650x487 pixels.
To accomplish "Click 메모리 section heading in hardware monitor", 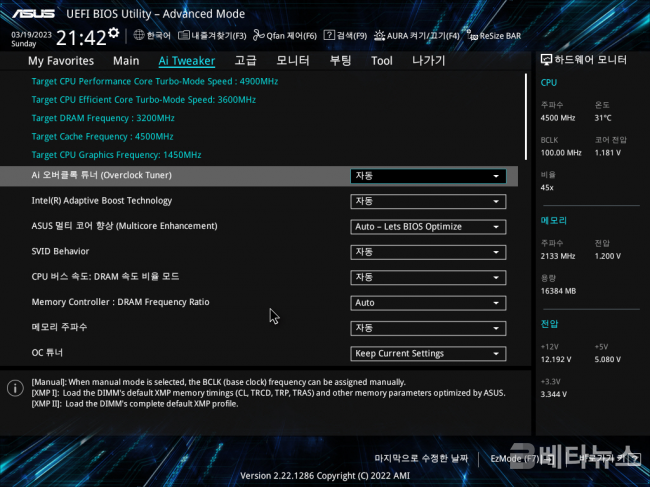I will pos(553,220).
